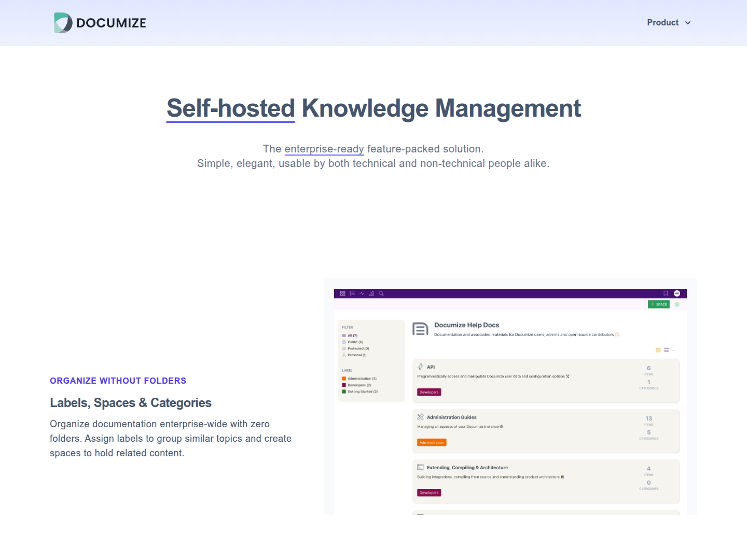Switch to the yellow card view icon
The width and height of the screenshot is (747, 560).
pos(658,351)
